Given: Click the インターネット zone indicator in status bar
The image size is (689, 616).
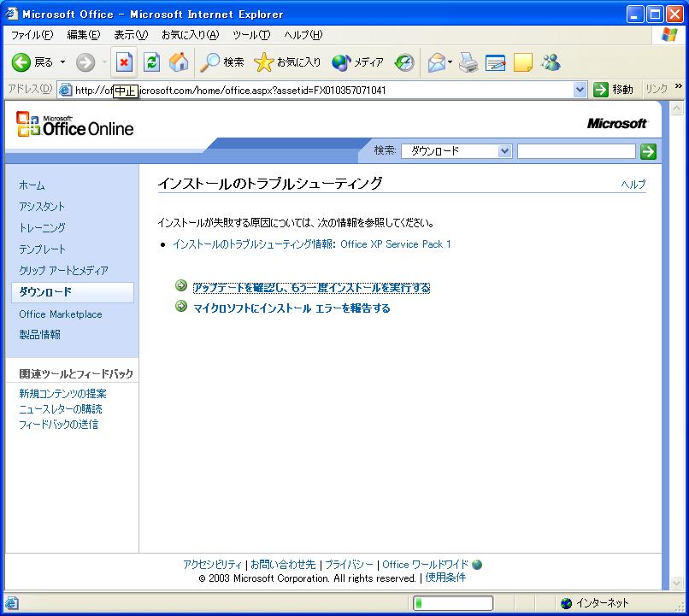Looking at the screenshot, I should 595,603.
